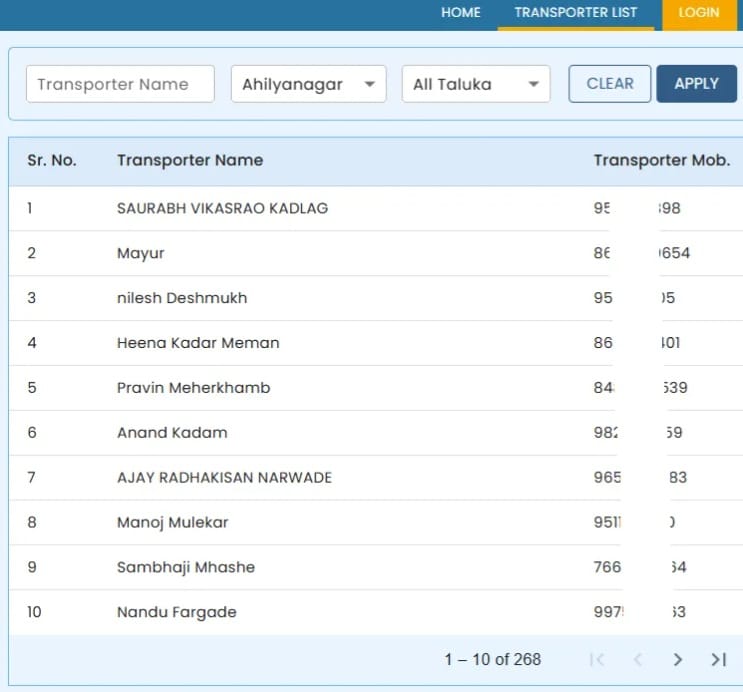Viewport: 743px width, 692px height.
Task: Click mobile number of Mayur row
Action: [642, 253]
